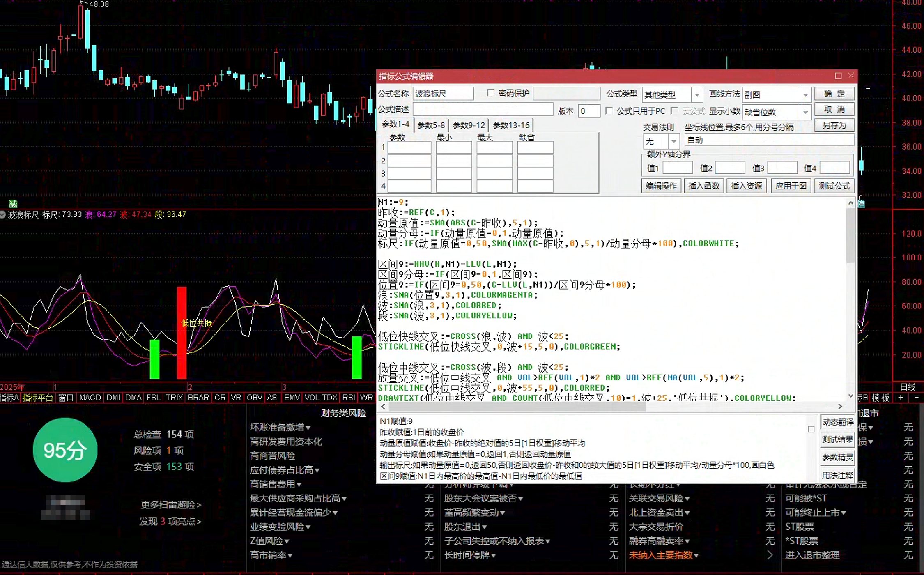
Task: Click the horizontal scrollbar thumb below code
Action: tap(517, 406)
